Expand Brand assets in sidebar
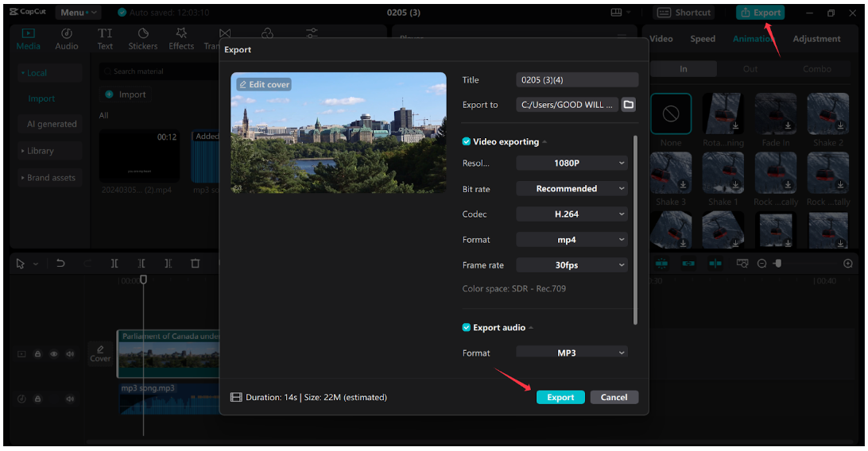Image resolution: width=868 pixels, height=451 pixels. pyautogui.click(x=50, y=177)
